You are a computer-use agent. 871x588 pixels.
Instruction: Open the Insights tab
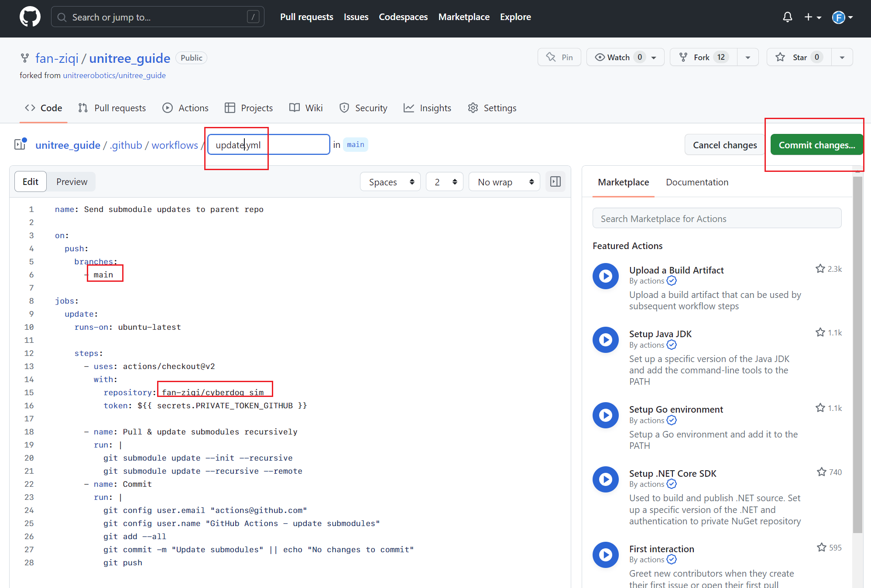(x=427, y=108)
